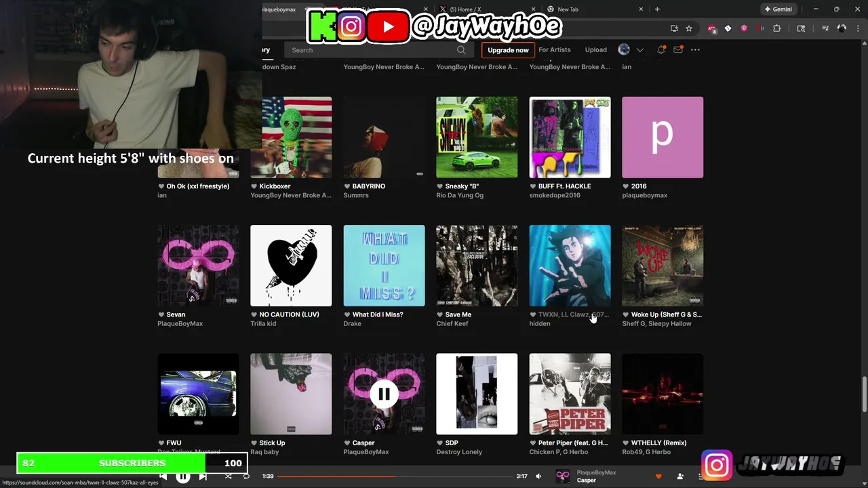Open the profile avatar in SoundCloud header

(x=624, y=49)
